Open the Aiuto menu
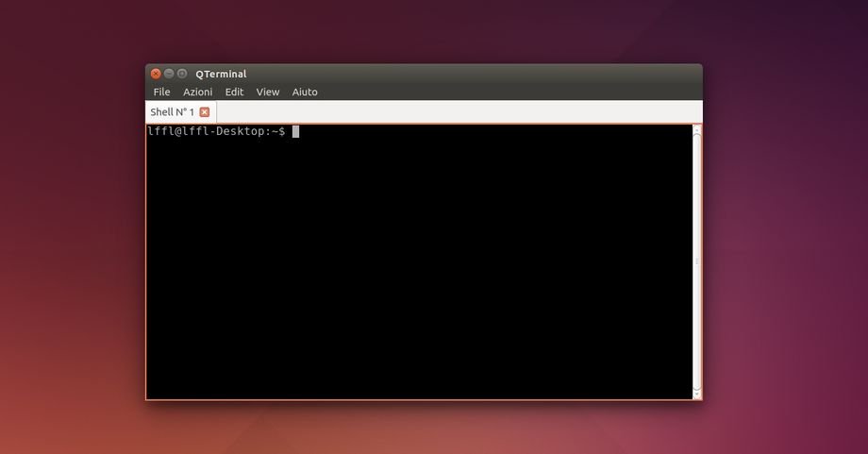The image size is (868, 454). point(305,92)
